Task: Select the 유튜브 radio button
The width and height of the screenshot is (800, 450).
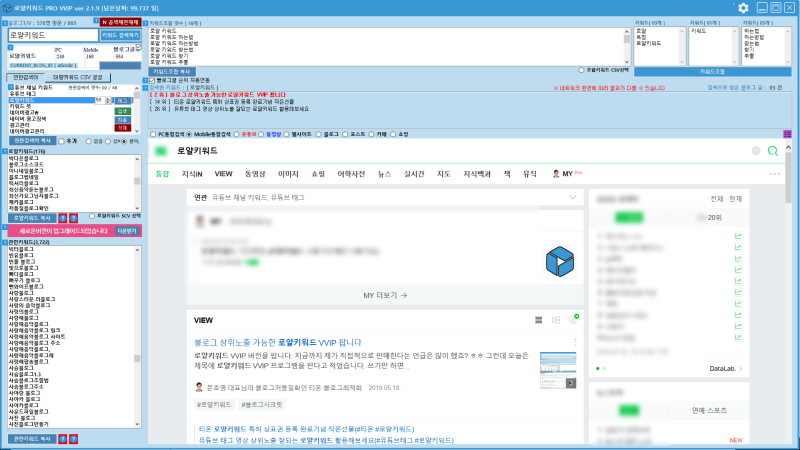Action: pyautogui.click(x=236, y=134)
